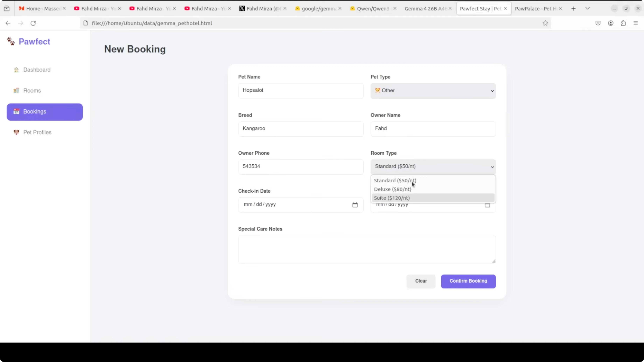Open the Check-in Date calendar picker icon

click(x=355, y=205)
